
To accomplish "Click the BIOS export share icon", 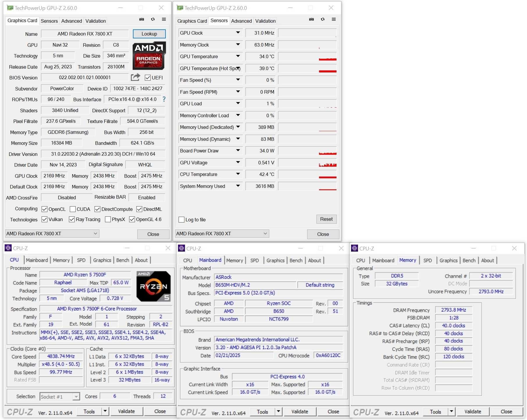I will click(135, 77).
